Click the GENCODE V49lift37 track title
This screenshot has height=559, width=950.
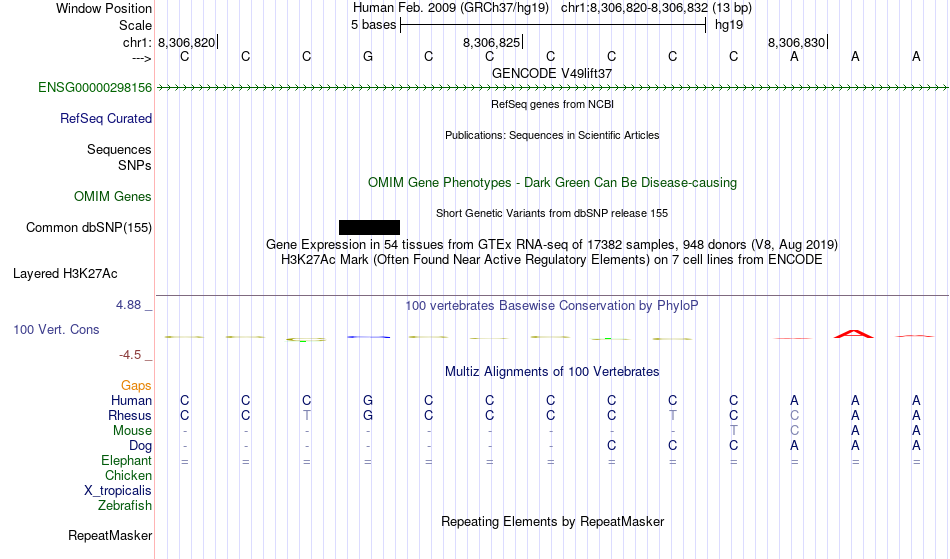(552, 73)
